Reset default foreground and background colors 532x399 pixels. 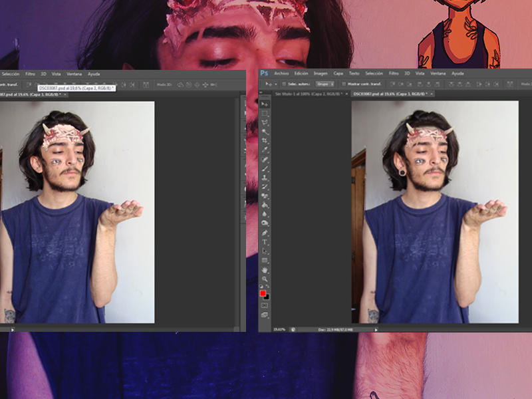coord(261,287)
